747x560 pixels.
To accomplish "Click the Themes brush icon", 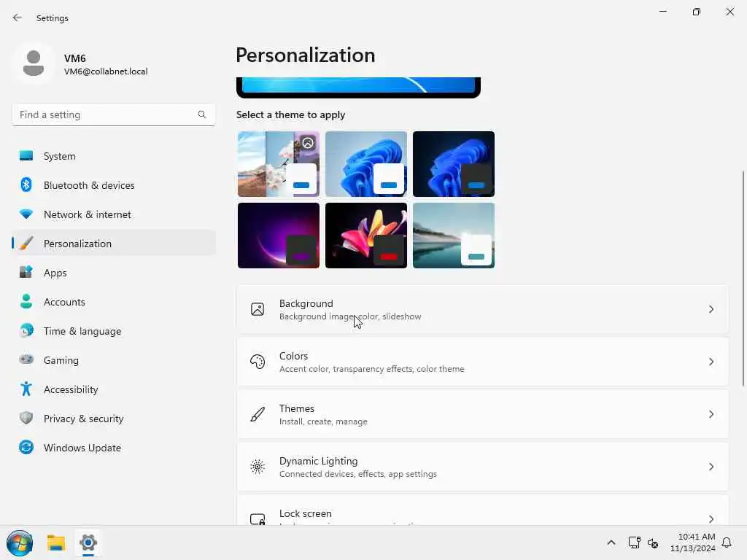I will coord(258,414).
